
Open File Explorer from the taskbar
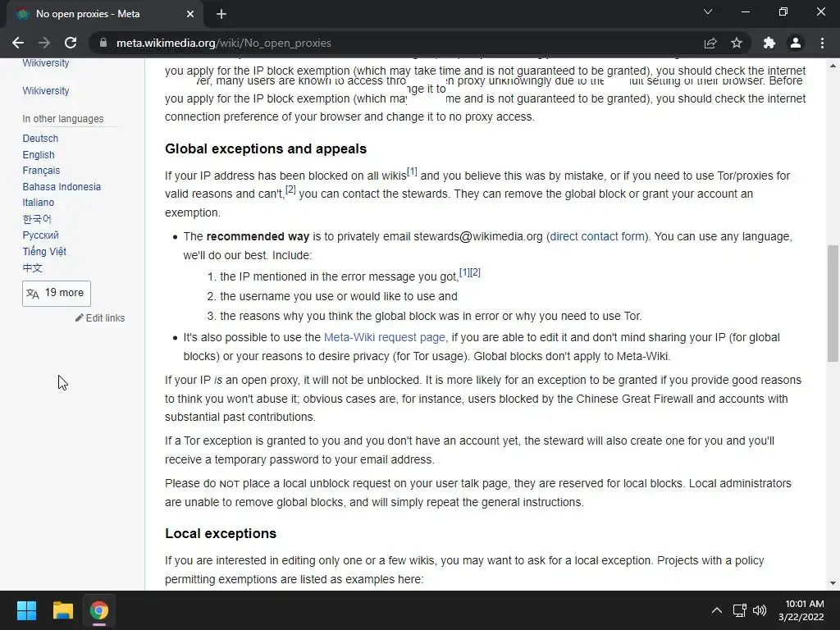point(62,610)
